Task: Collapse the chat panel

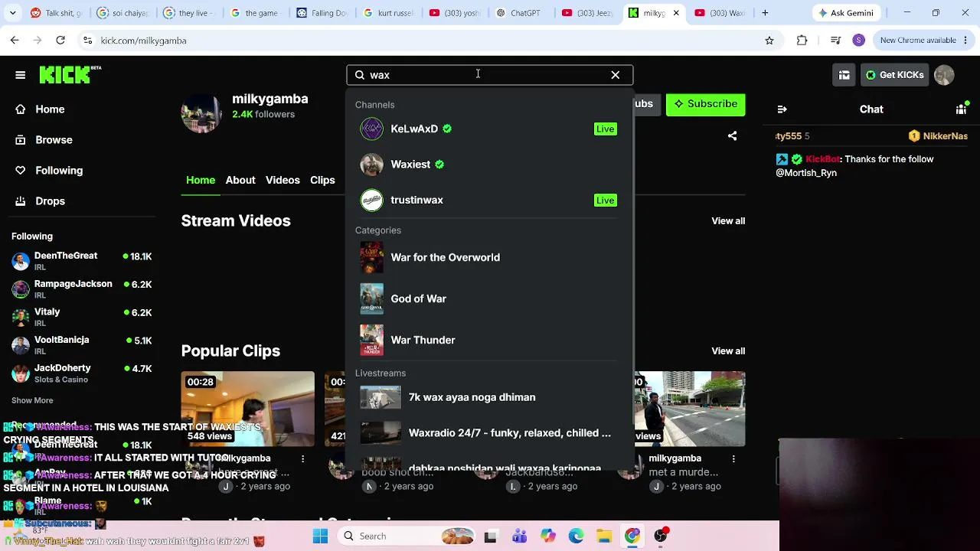Action: [782, 109]
